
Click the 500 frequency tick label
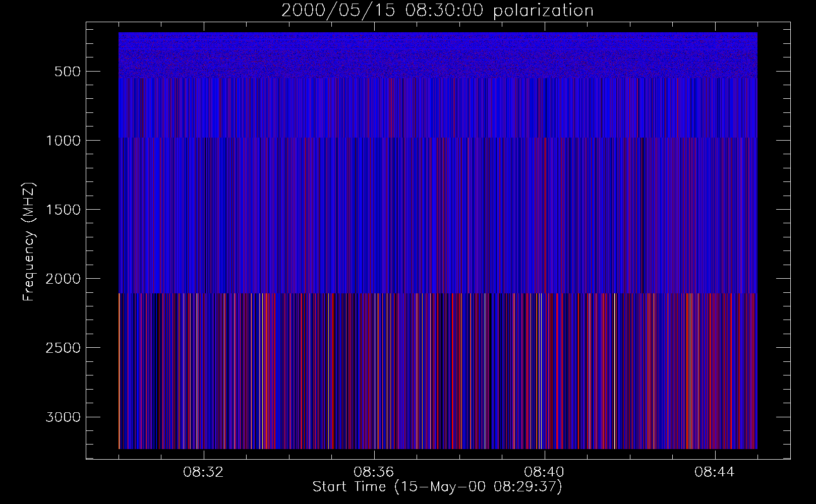67,72
